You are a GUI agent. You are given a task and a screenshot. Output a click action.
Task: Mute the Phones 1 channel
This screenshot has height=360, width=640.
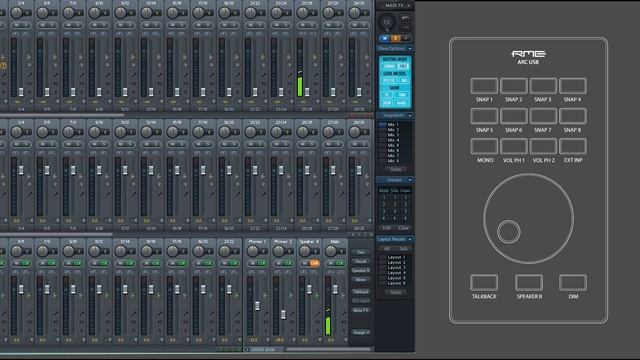tap(251, 264)
